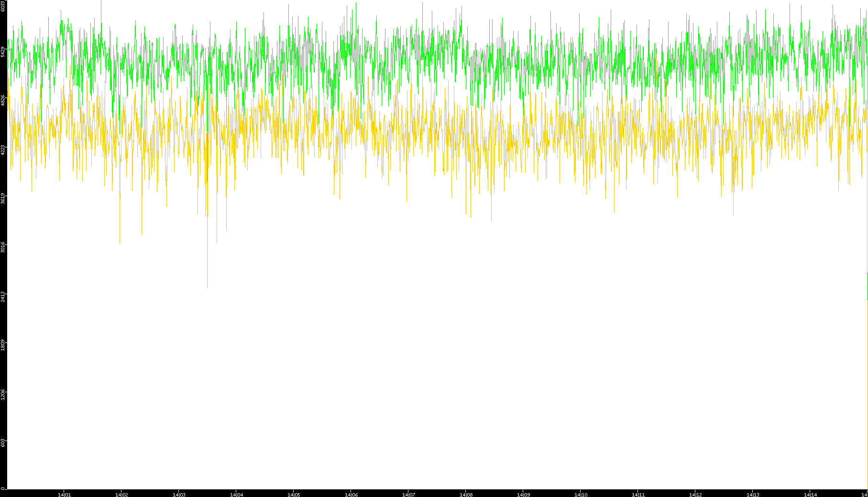
Task: Pick the 14:11 time axis label
Action: (x=638, y=495)
